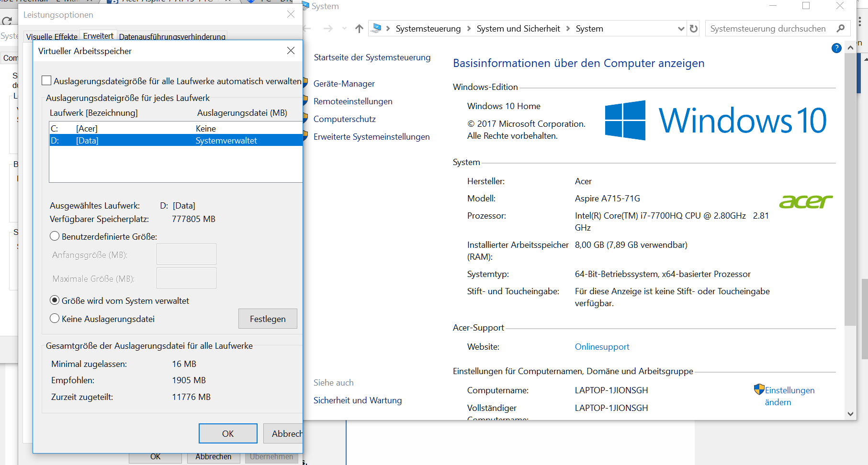Click Systemsteuerung in the breadcrumb path
This screenshot has height=465, width=868.
428,29
